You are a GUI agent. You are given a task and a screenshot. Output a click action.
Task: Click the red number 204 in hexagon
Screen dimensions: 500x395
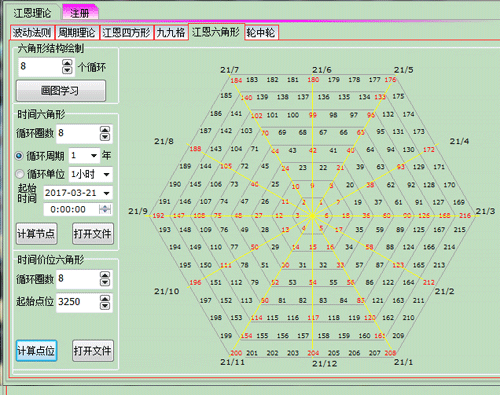pyautogui.click(x=313, y=353)
